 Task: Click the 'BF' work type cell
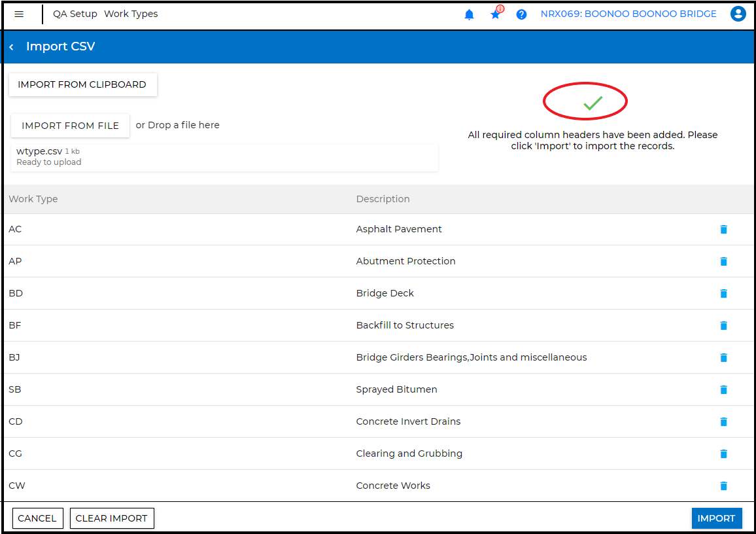pos(15,325)
